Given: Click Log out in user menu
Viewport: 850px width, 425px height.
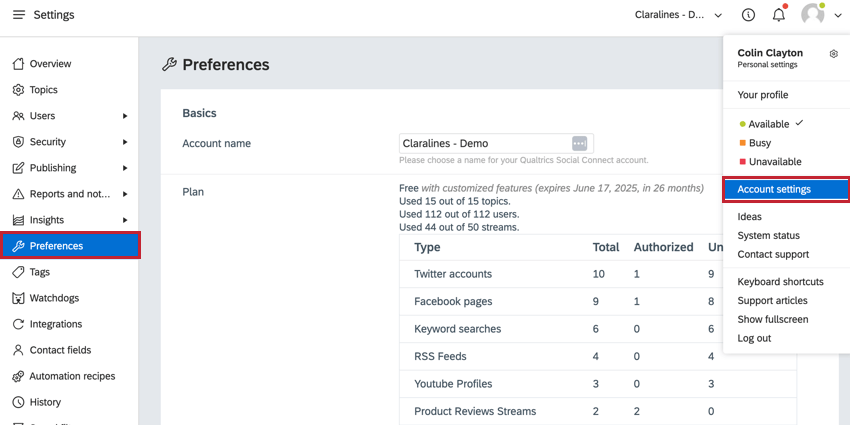Looking at the screenshot, I should click(754, 338).
